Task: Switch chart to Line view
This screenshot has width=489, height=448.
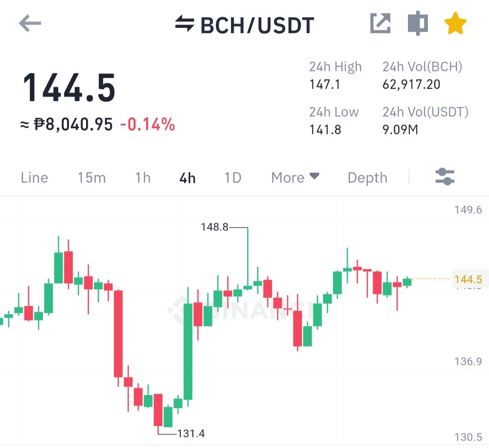Action: [34, 178]
